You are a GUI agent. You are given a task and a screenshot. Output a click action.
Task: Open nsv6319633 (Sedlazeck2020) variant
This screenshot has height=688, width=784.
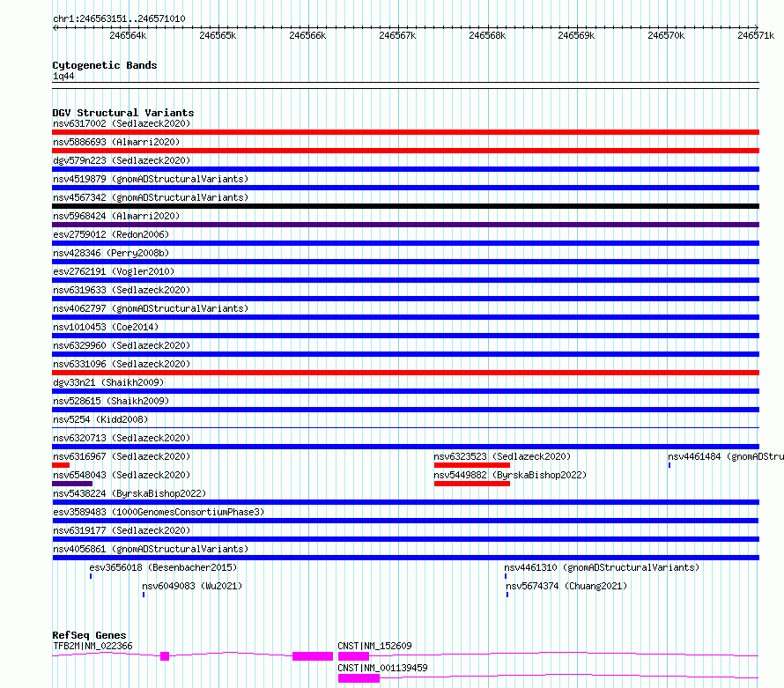[122, 290]
